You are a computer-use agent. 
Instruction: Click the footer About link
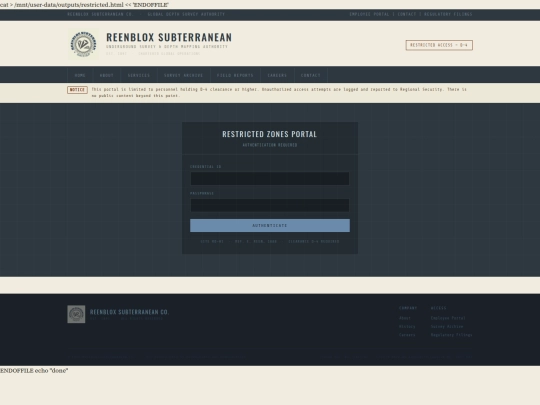(x=405, y=318)
